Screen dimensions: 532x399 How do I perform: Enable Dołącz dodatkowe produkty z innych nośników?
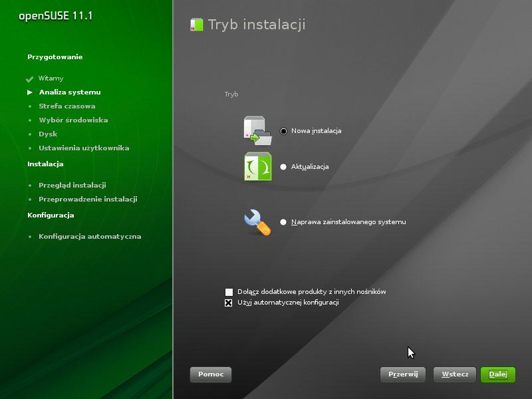(x=229, y=292)
